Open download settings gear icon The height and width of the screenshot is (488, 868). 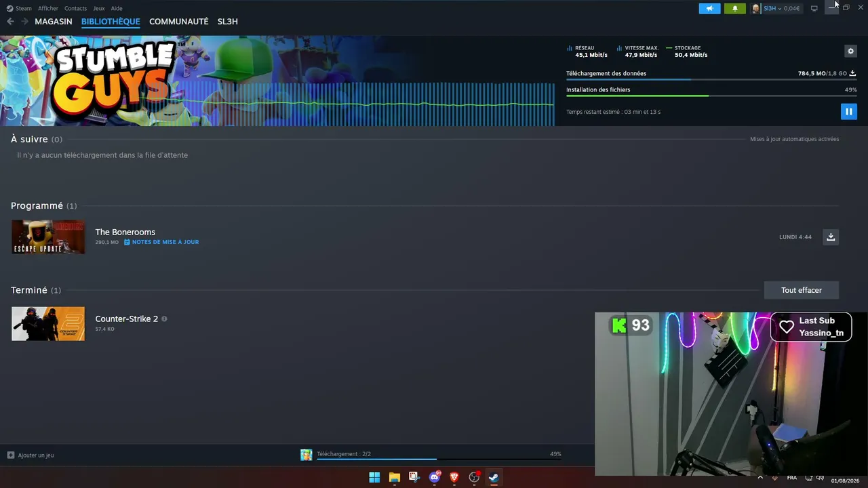(850, 51)
